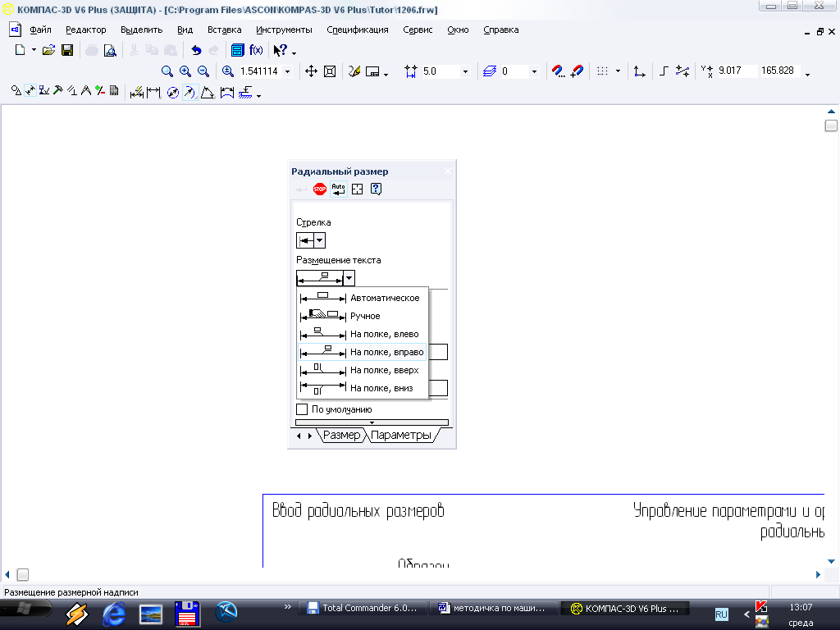Open help in Радиальный размер panel

[376, 189]
